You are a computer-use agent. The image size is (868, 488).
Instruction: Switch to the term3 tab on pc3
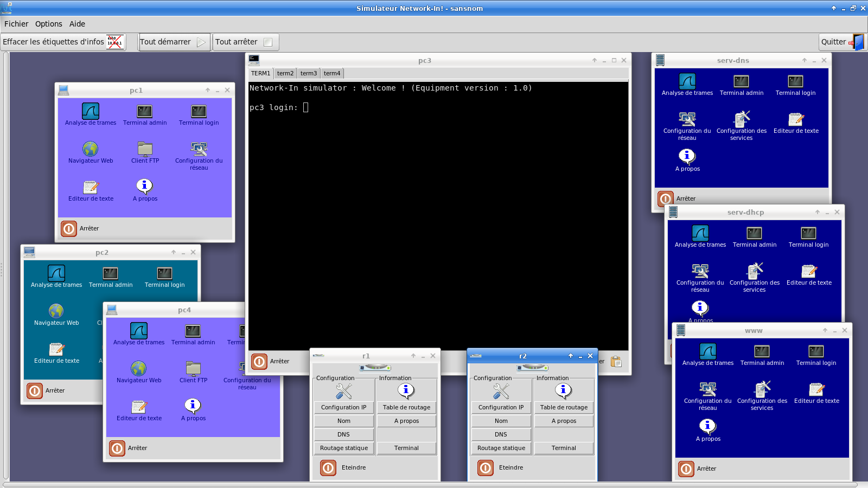(x=308, y=73)
